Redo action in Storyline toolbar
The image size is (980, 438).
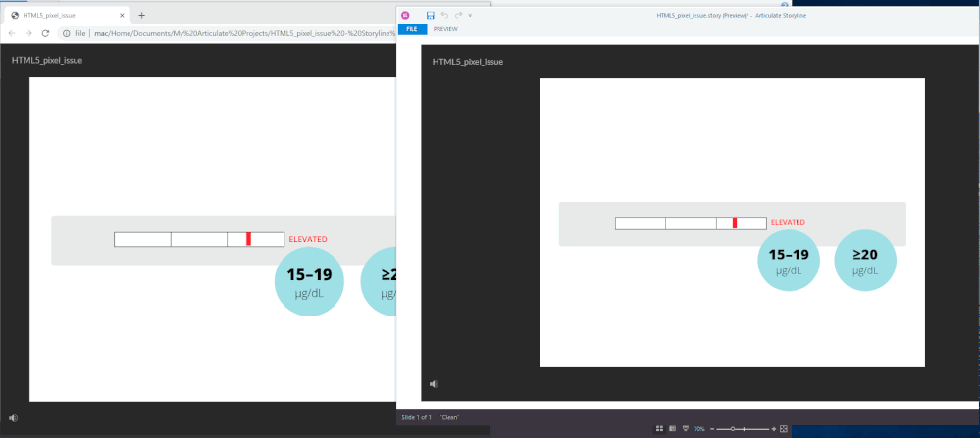coord(458,15)
